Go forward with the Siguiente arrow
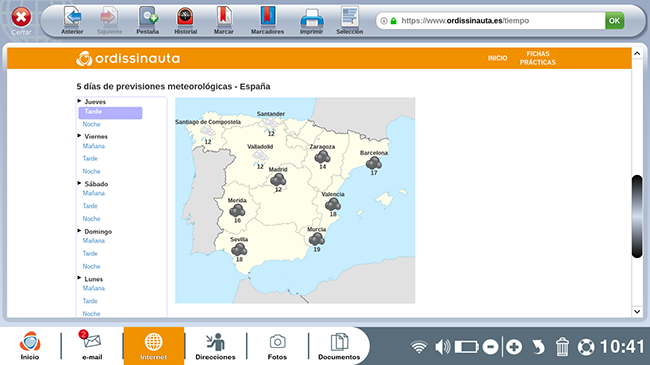The height and width of the screenshot is (365, 650). pyautogui.click(x=109, y=20)
